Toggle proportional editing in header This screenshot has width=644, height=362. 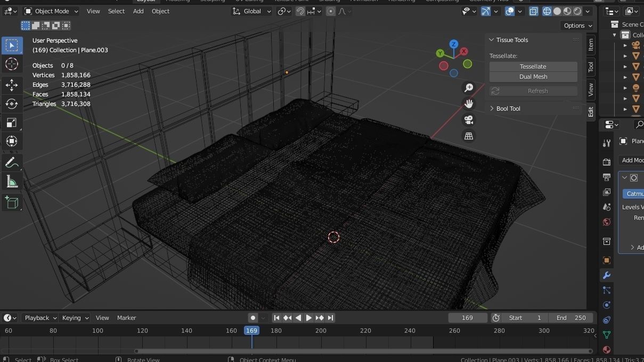coord(331,11)
